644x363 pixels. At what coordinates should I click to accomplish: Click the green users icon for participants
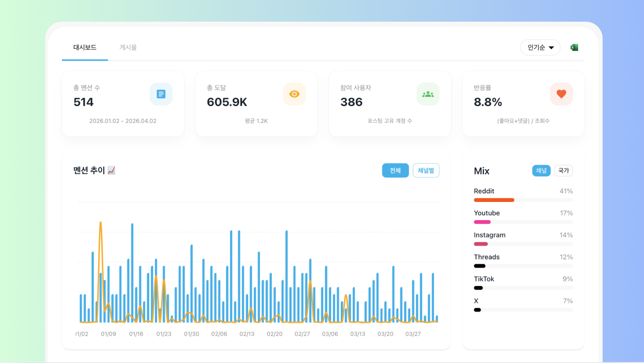(428, 94)
